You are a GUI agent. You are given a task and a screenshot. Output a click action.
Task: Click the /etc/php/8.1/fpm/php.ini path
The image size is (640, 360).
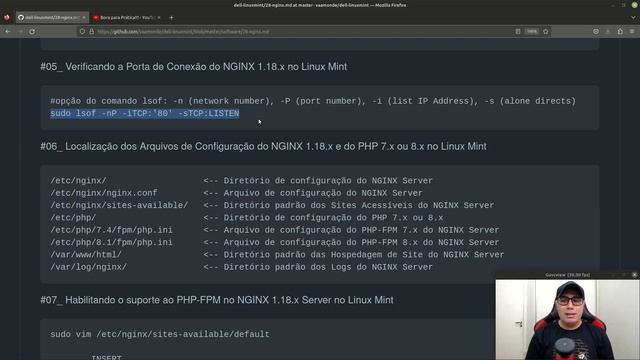pos(111,242)
